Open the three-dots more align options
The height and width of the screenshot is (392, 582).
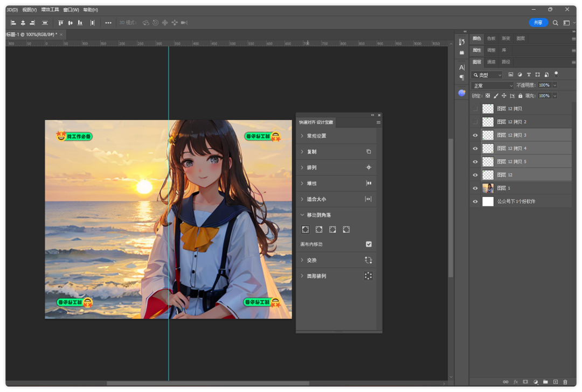tap(108, 23)
